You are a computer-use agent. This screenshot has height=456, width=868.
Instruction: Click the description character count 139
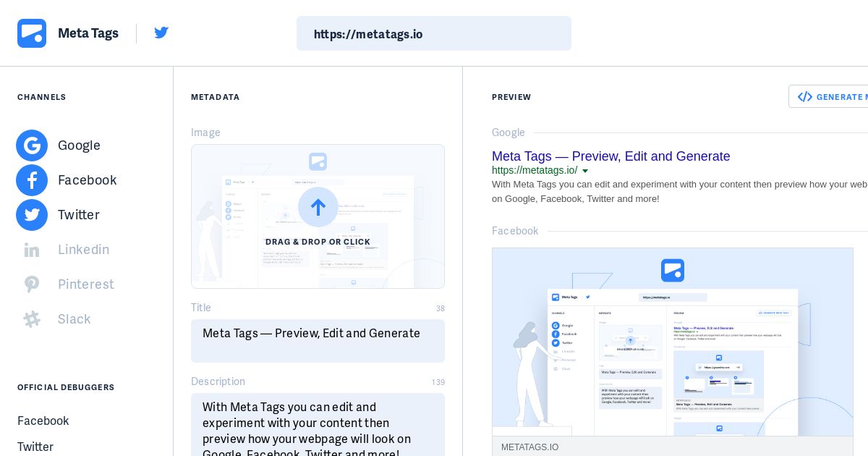438,382
